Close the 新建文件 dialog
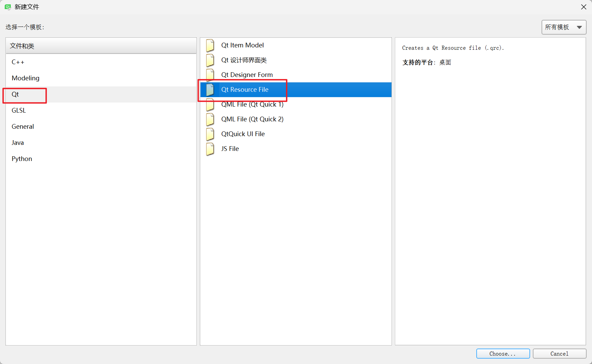Image resolution: width=592 pixels, height=364 pixels. tap(584, 7)
